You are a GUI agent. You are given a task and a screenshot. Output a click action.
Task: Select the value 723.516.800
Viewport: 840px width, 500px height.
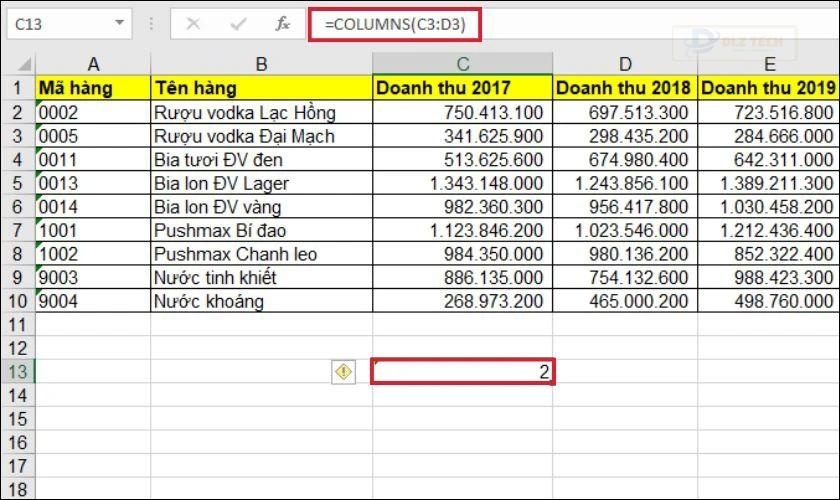(769, 113)
